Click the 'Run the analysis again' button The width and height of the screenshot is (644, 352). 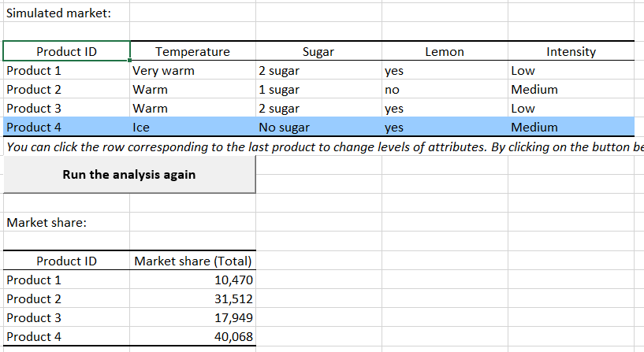[129, 174]
